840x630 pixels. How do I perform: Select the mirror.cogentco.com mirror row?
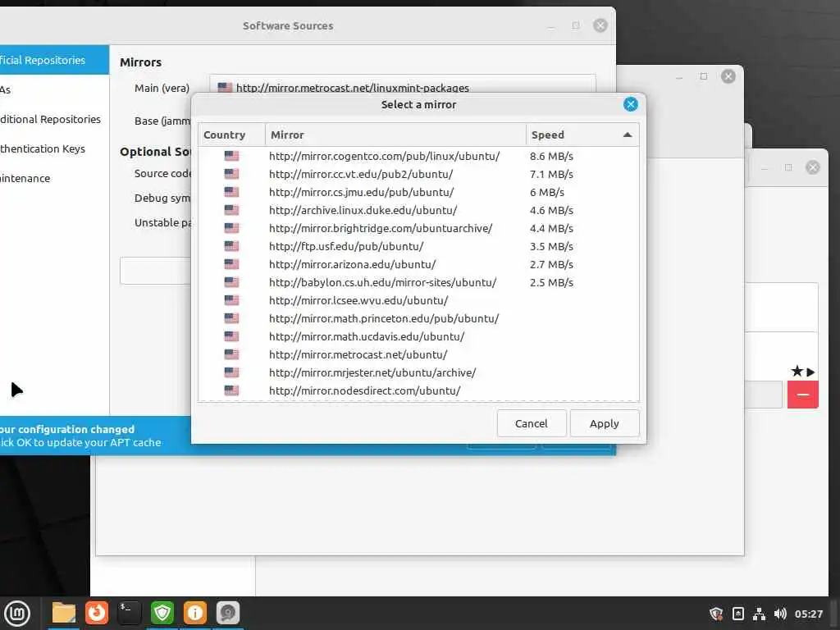(418, 156)
